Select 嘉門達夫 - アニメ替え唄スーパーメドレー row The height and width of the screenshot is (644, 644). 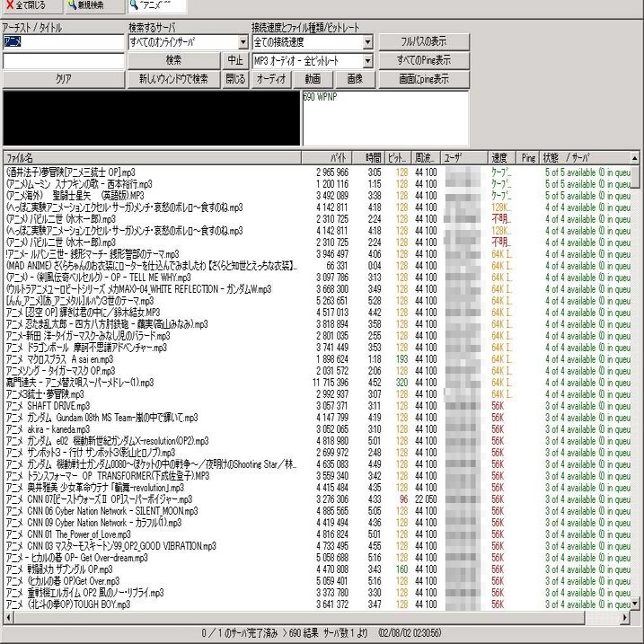point(317,383)
